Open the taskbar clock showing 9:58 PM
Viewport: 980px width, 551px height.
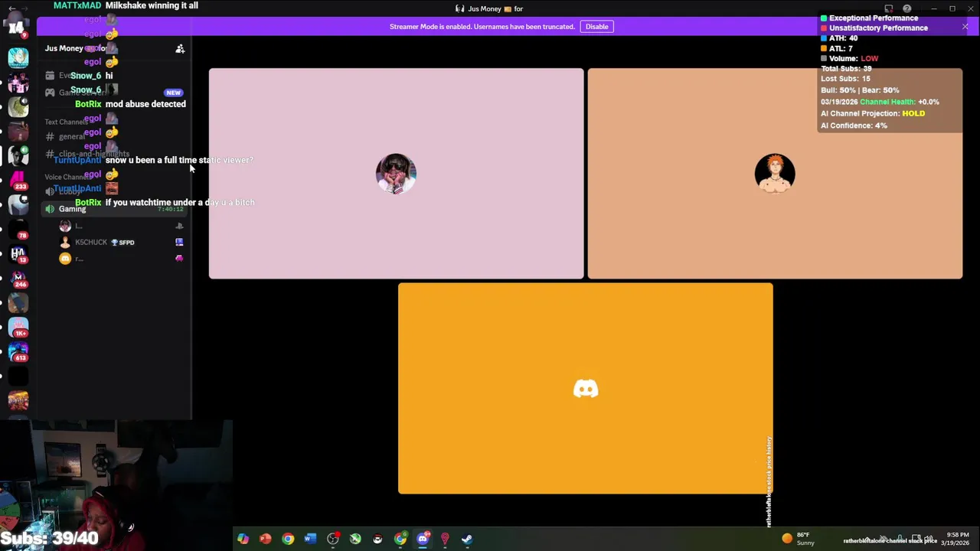(x=957, y=539)
